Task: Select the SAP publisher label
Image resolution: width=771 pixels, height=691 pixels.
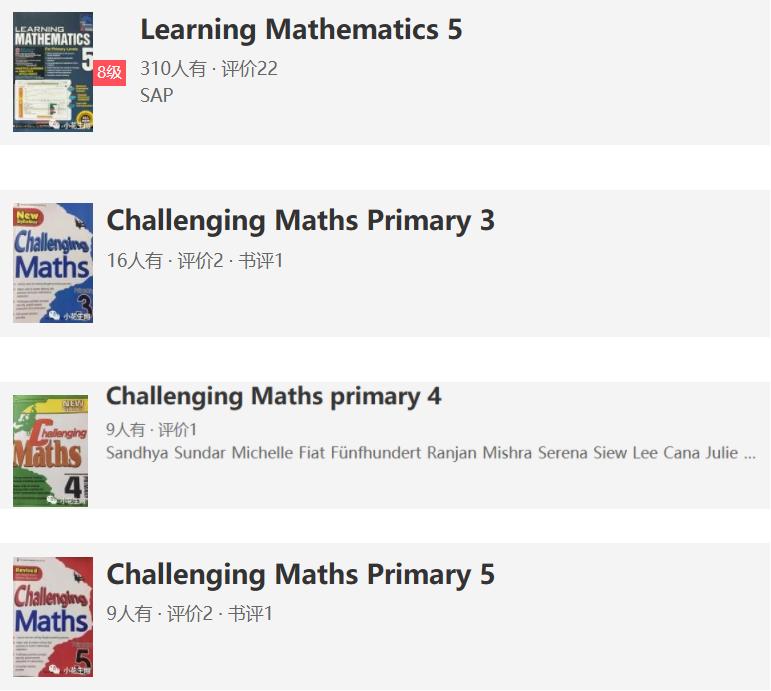Action: click(156, 95)
